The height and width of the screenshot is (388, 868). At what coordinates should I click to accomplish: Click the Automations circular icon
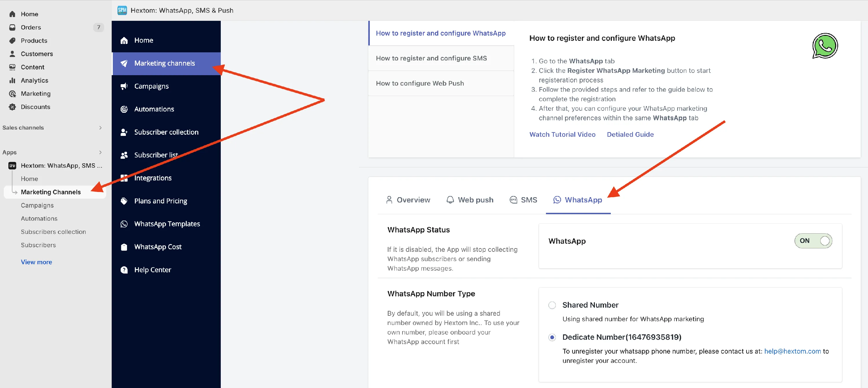(124, 109)
